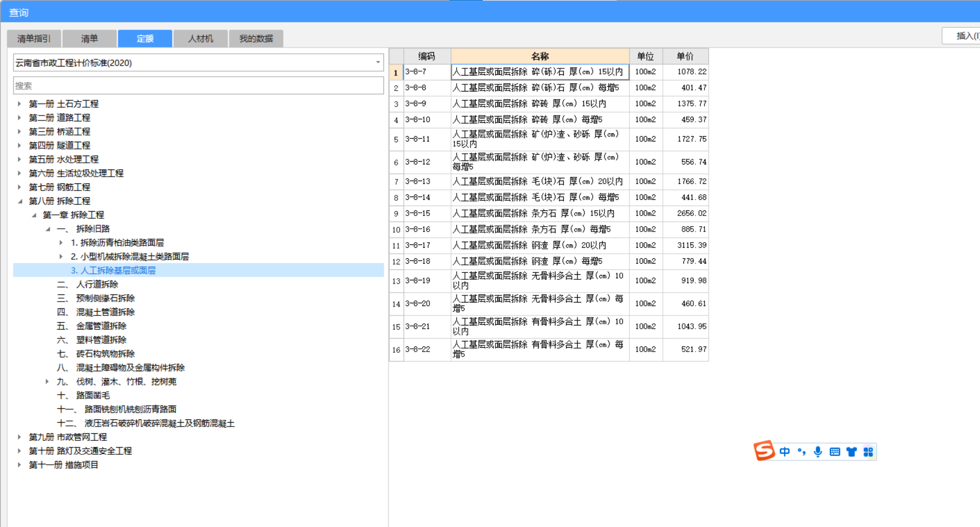The width and height of the screenshot is (980, 527).
Task: Select the table corner select-all cell
Action: [x=396, y=56]
